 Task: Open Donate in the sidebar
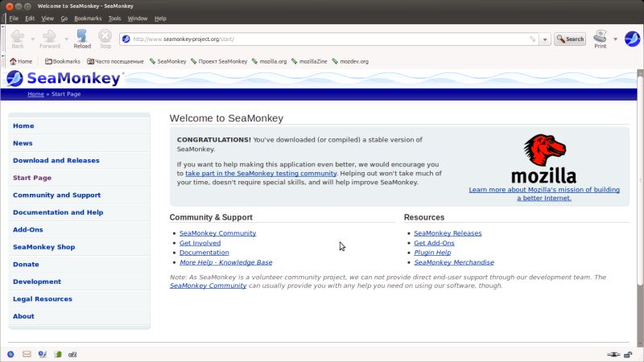(26, 265)
